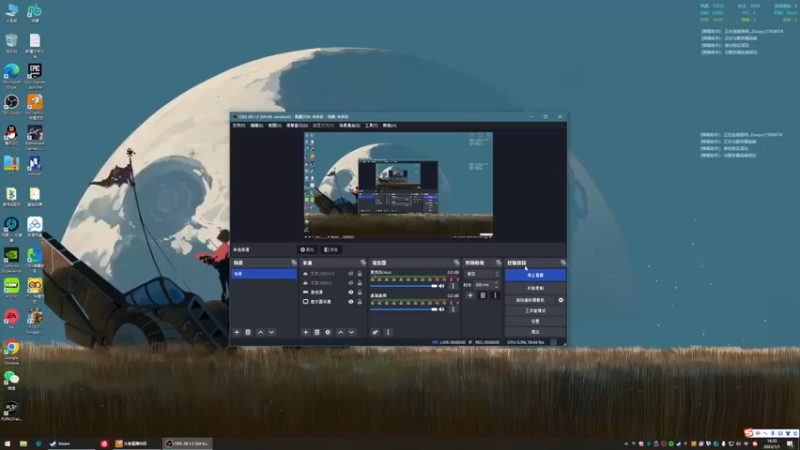Screen dimensions: 800x450
Task: Move scene down with the Scenes panel arrow
Action: pyautogui.click(x=271, y=332)
